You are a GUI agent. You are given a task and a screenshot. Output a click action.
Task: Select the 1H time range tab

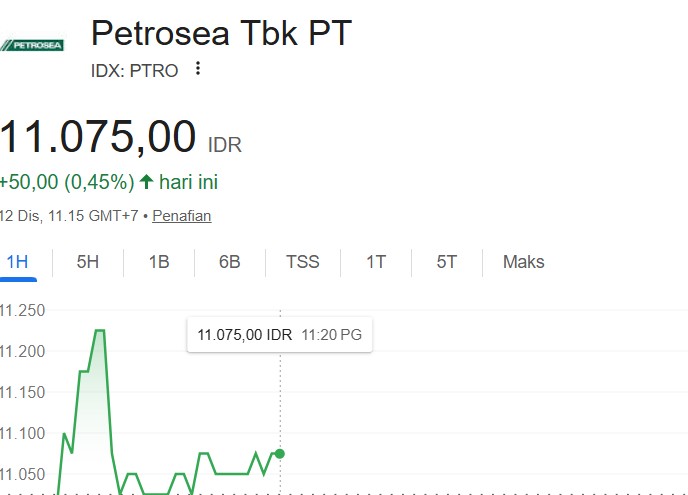17,262
